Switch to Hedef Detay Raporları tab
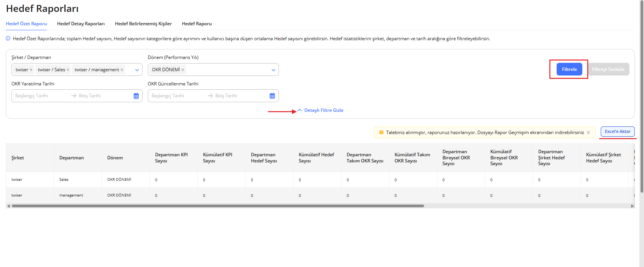 [81, 24]
